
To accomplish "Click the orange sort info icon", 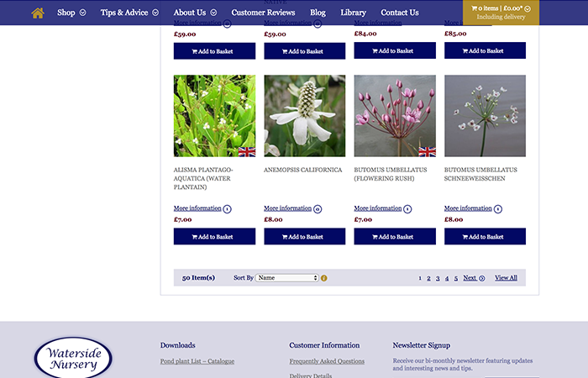I will 324,278.
